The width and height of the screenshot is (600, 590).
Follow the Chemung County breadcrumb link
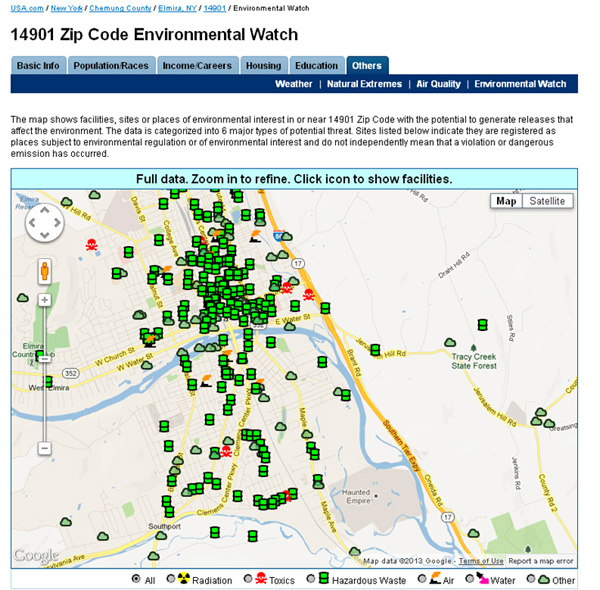[x=120, y=7]
